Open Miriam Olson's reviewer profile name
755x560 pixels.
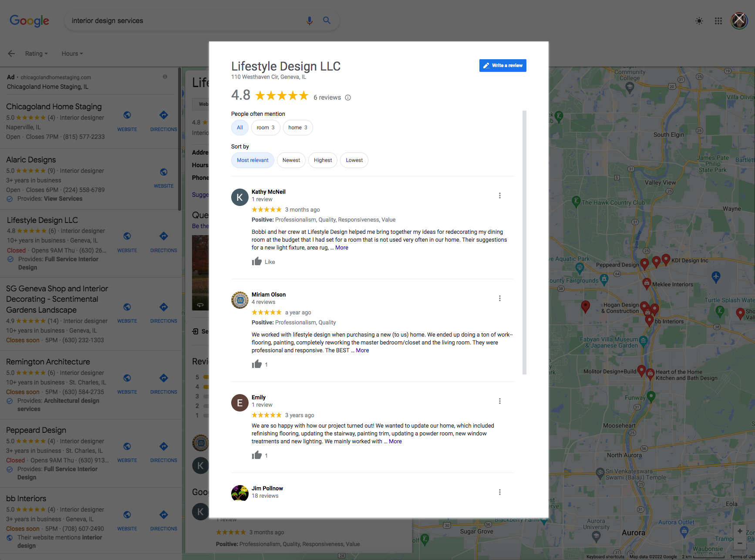pyautogui.click(x=269, y=294)
